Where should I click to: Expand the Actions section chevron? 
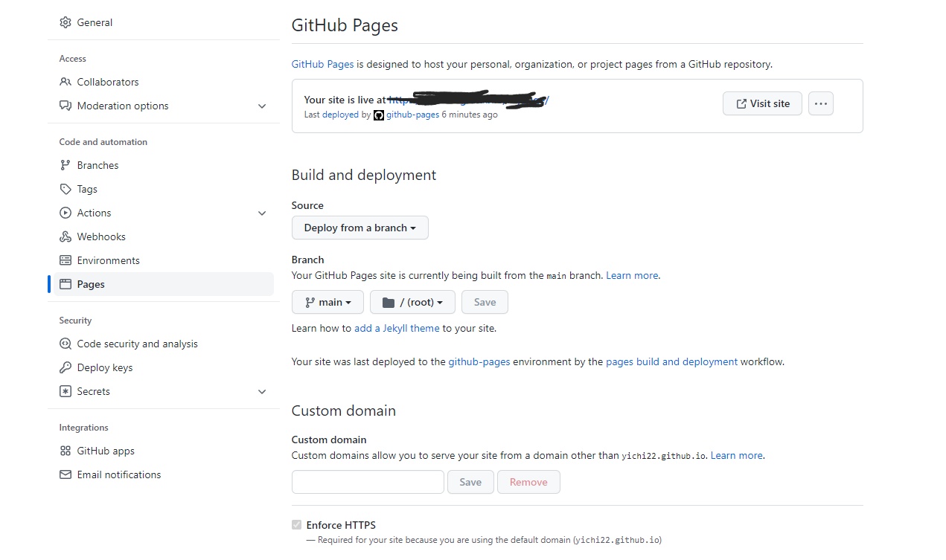[x=262, y=213]
